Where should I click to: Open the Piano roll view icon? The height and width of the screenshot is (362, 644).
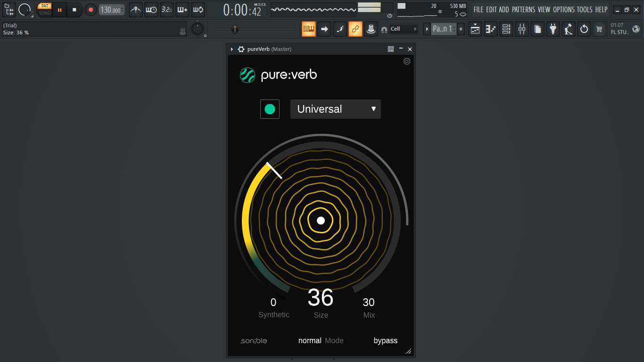tap(491, 29)
